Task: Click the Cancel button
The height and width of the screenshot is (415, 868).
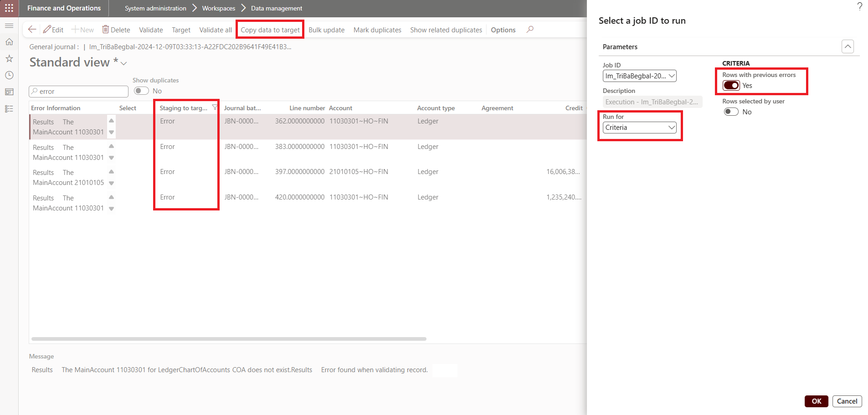Action: pos(847,401)
